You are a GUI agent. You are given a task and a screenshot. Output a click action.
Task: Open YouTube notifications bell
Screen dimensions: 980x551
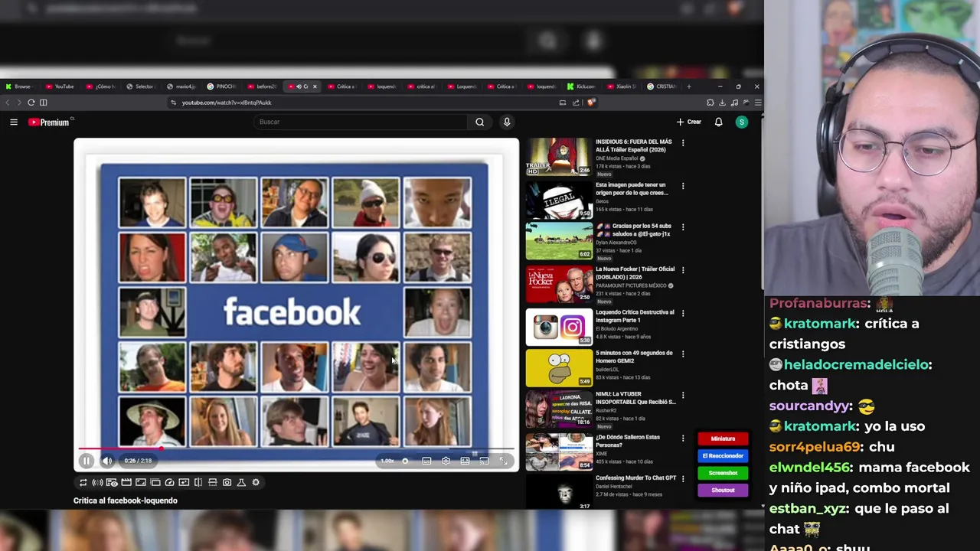[718, 122]
